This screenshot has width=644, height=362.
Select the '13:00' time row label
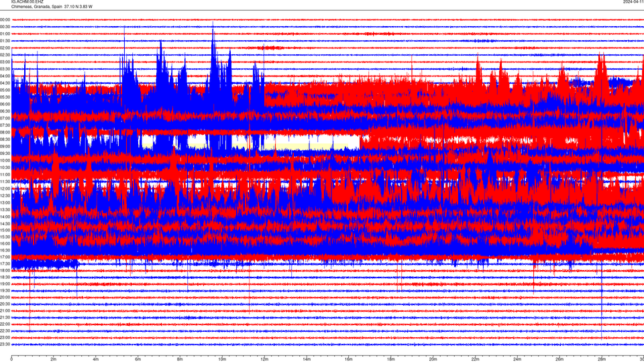pos(5,202)
